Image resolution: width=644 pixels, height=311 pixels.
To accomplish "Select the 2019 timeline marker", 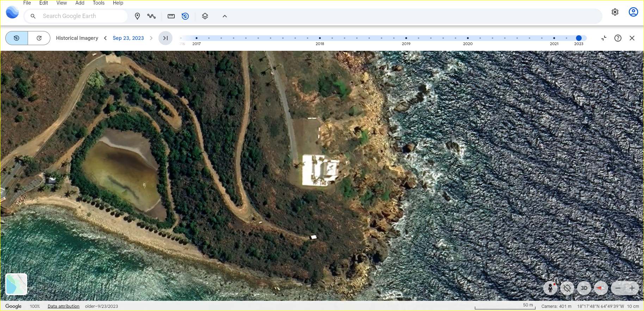I will 406,38.
